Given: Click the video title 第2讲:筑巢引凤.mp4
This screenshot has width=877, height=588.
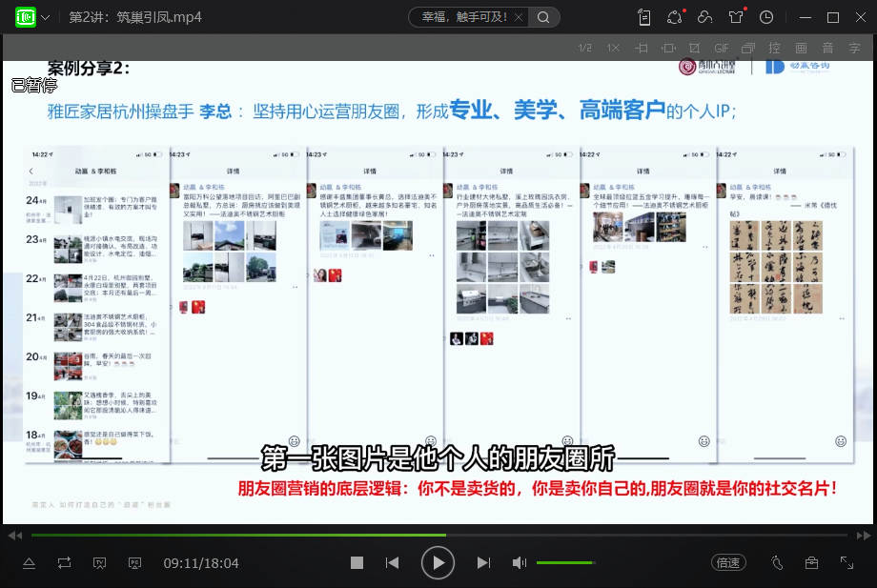Looking at the screenshot, I should (x=135, y=17).
